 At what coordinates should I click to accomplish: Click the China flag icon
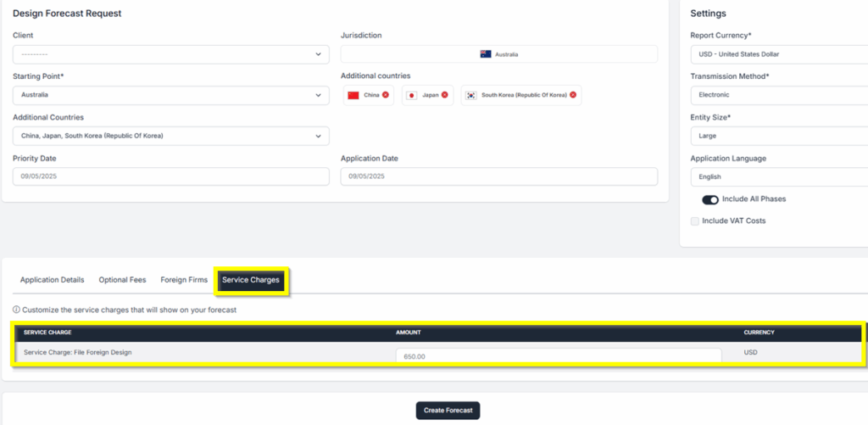pyautogui.click(x=353, y=95)
